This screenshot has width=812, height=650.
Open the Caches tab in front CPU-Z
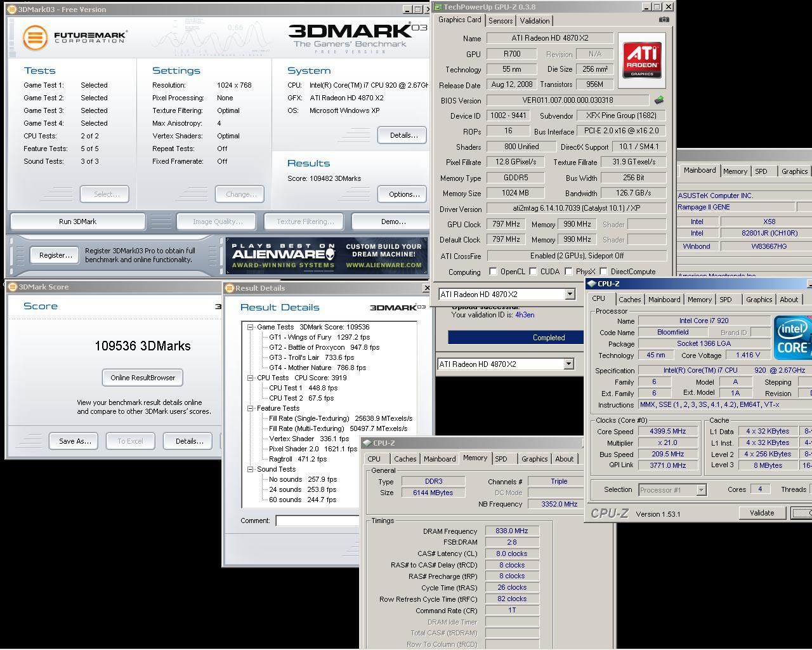pyautogui.click(x=629, y=300)
